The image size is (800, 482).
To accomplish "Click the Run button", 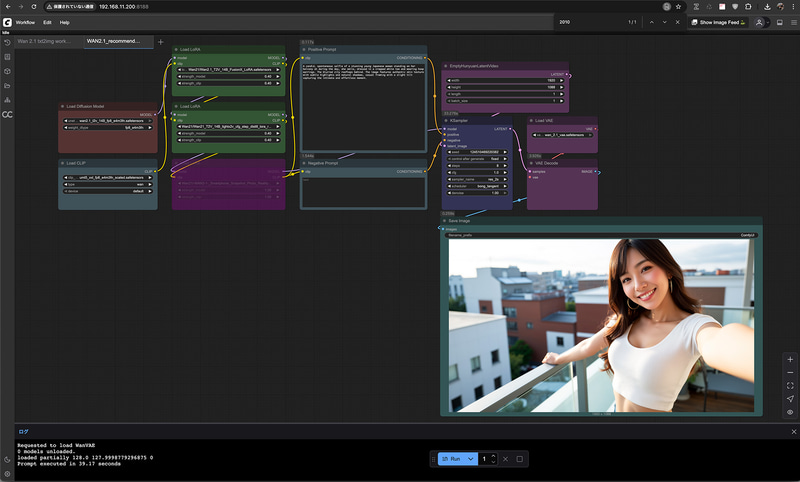I will (452, 459).
